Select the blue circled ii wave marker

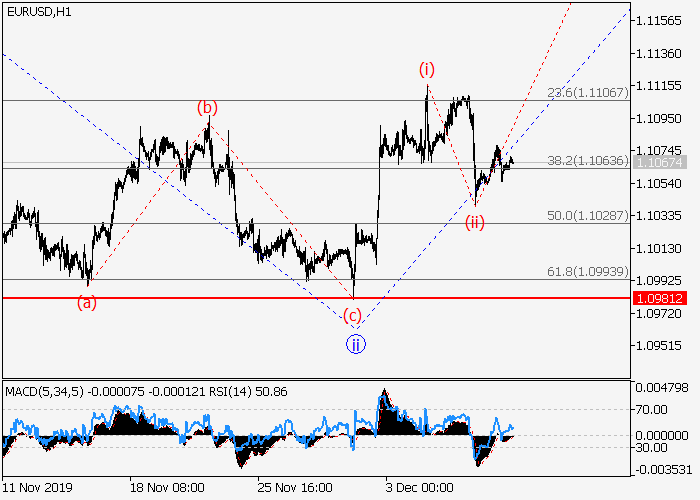pos(357,344)
